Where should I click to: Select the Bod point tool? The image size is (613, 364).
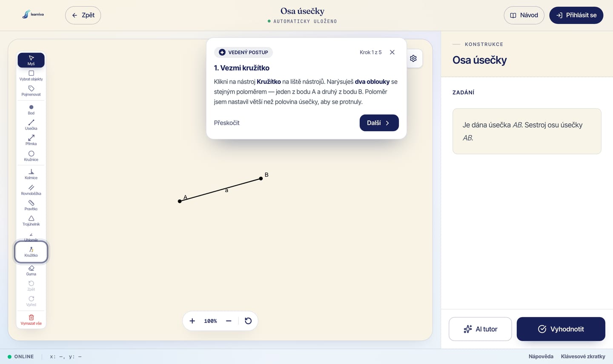(x=31, y=110)
